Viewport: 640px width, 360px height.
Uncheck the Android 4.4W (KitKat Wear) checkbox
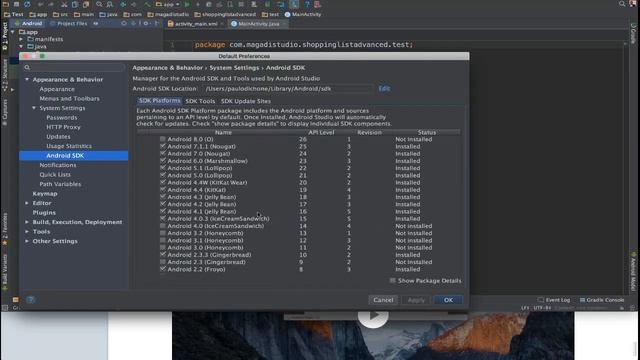point(163,182)
